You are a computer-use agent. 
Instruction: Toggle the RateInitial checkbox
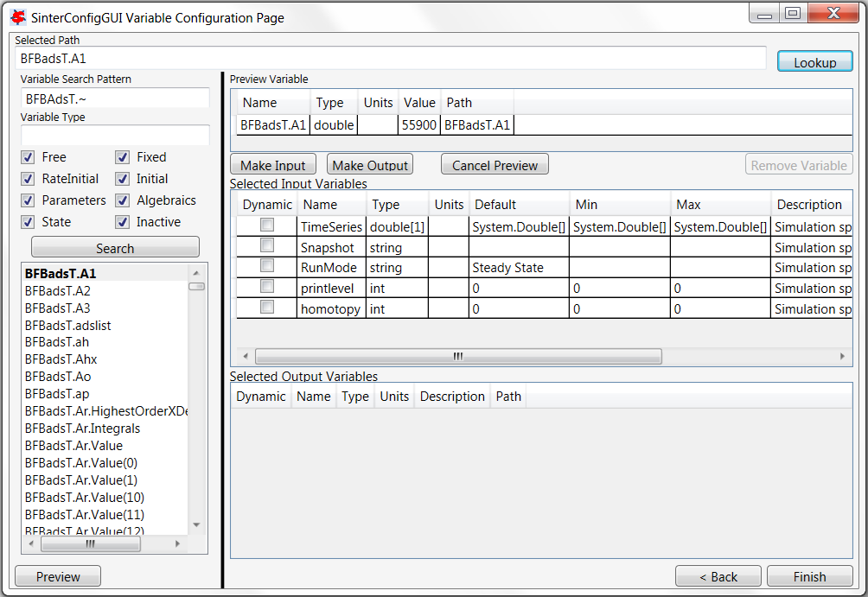click(x=28, y=179)
